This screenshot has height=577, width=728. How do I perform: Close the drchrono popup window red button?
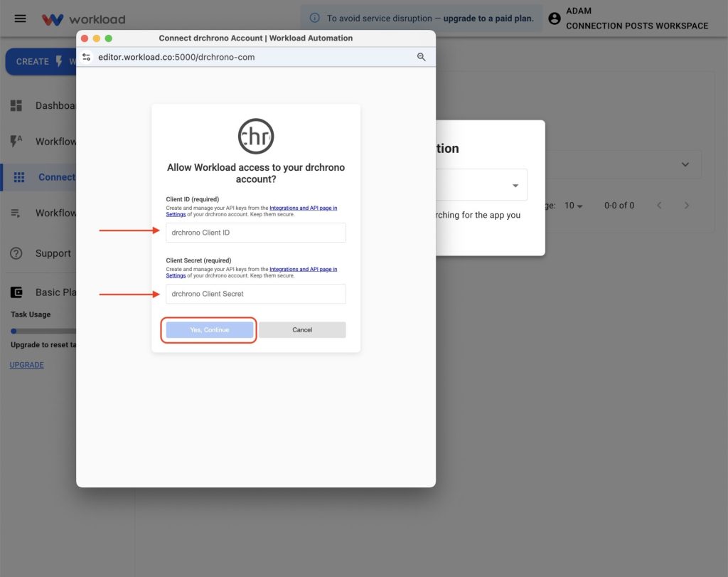coord(85,38)
